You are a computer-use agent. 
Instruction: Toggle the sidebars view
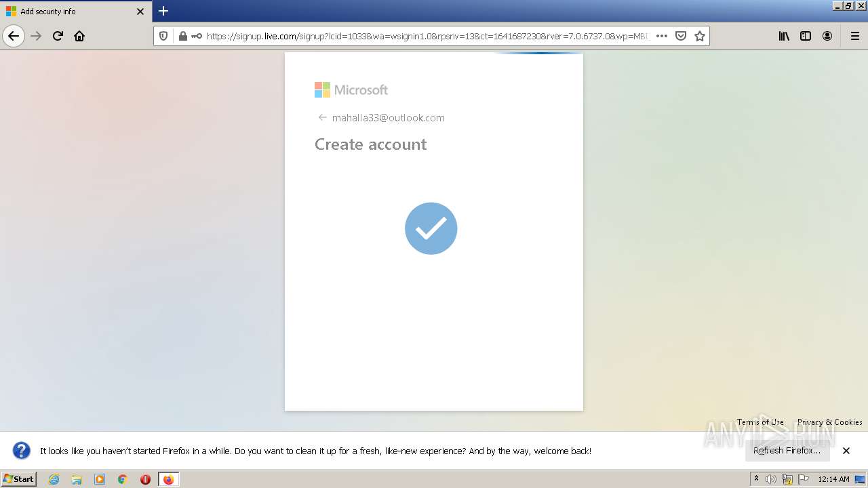(x=806, y=36)
